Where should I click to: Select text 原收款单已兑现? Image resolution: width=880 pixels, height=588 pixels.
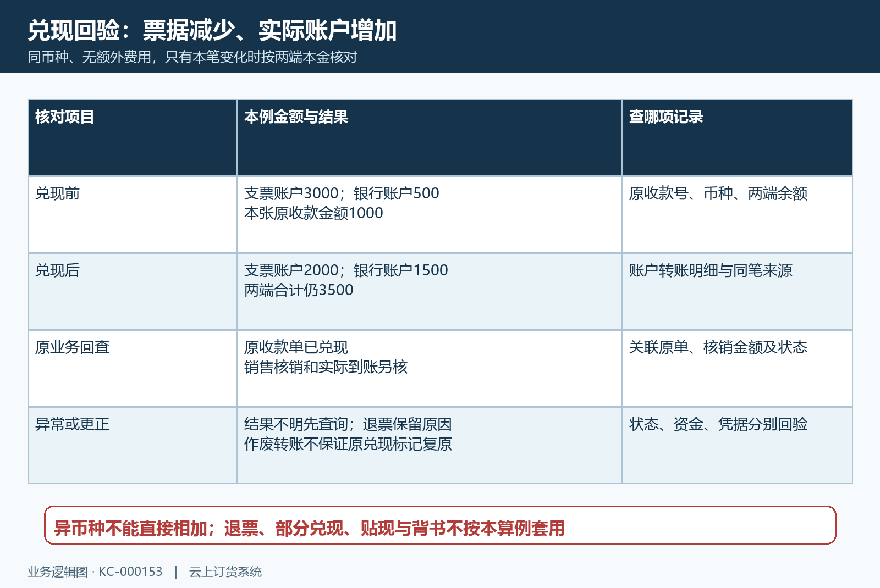point(296,347)
